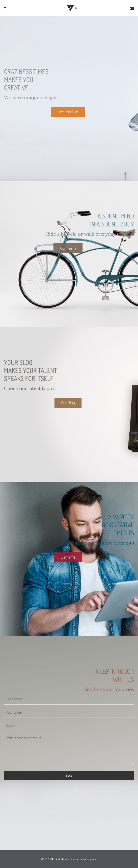Open the Our Team button

[x=68, y=248]
